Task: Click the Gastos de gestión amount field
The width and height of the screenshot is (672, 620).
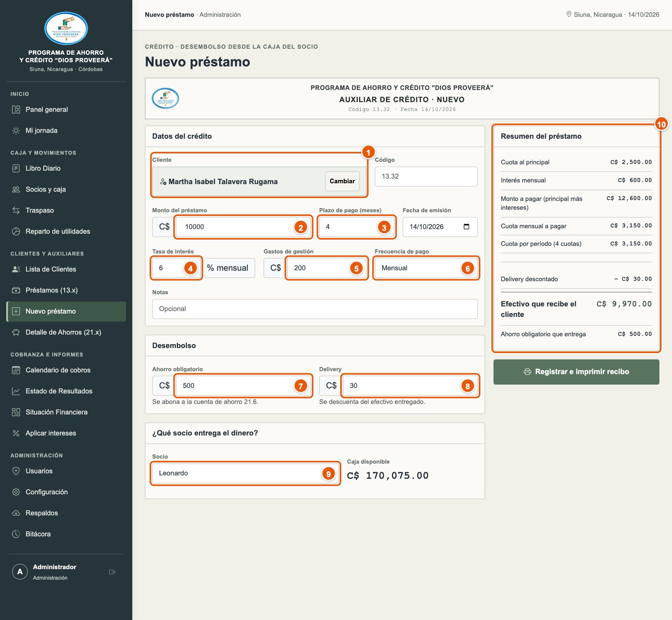Action: (x=327, y=268)
